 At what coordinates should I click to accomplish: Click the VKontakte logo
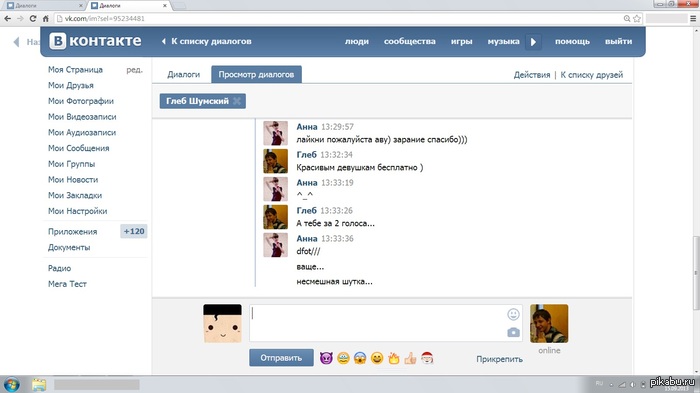tap(95, 41)
